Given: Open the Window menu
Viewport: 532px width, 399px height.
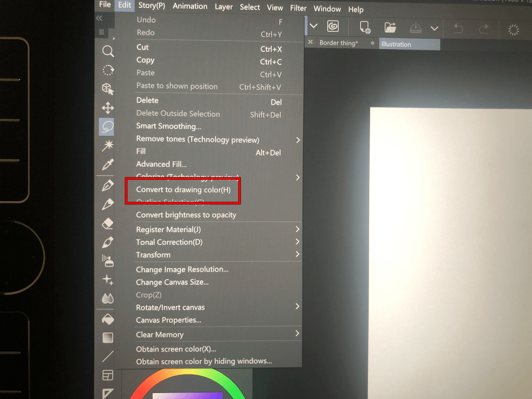Looking at the screenshot, I should pos(327,9).
